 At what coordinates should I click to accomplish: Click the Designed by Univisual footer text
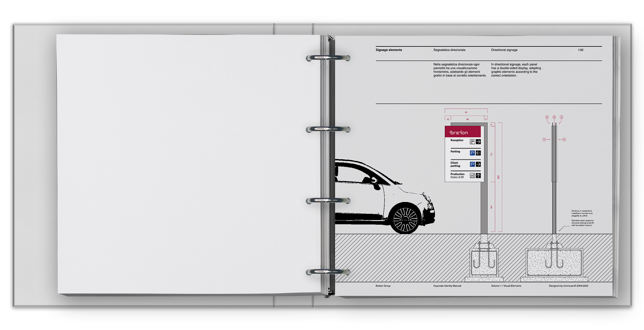[x=568, y=286]
